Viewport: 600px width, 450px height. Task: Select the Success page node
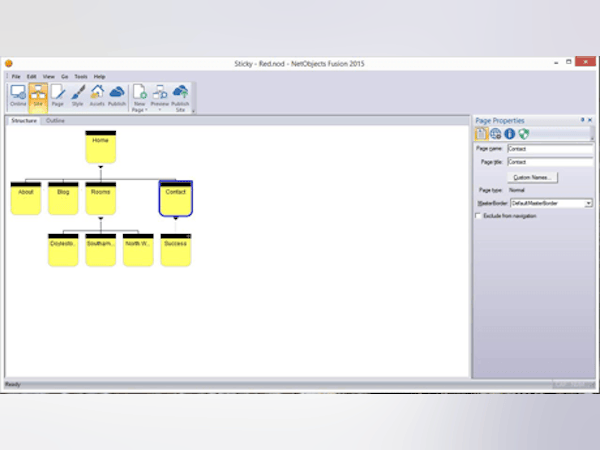176,250
